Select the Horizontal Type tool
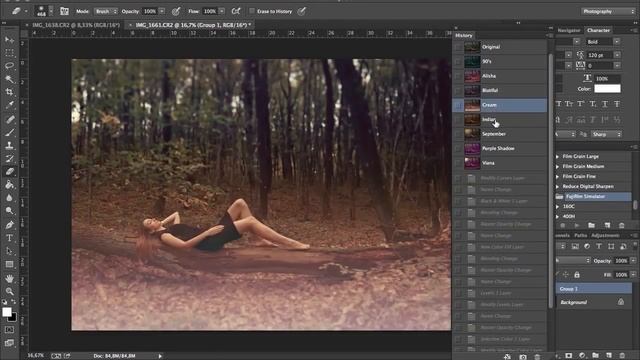The height and width of the screenshot is (360, 640). 9,238
